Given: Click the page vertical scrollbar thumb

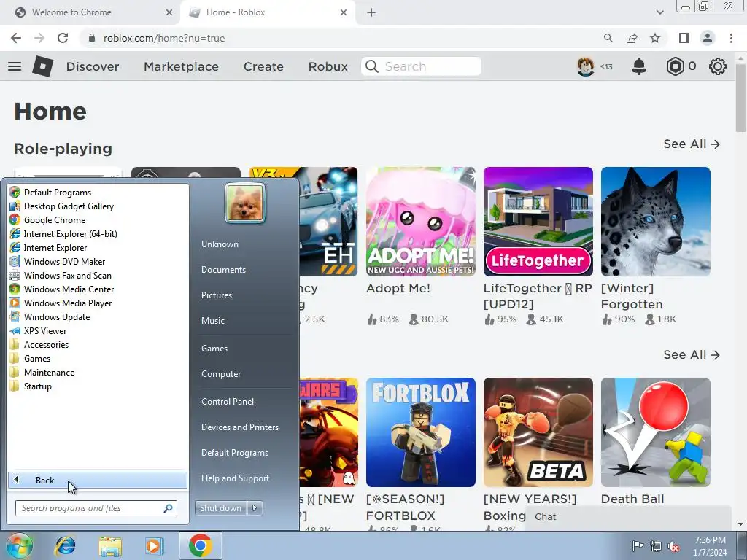Looking at the screenshot, I should [x=740, y=98].
